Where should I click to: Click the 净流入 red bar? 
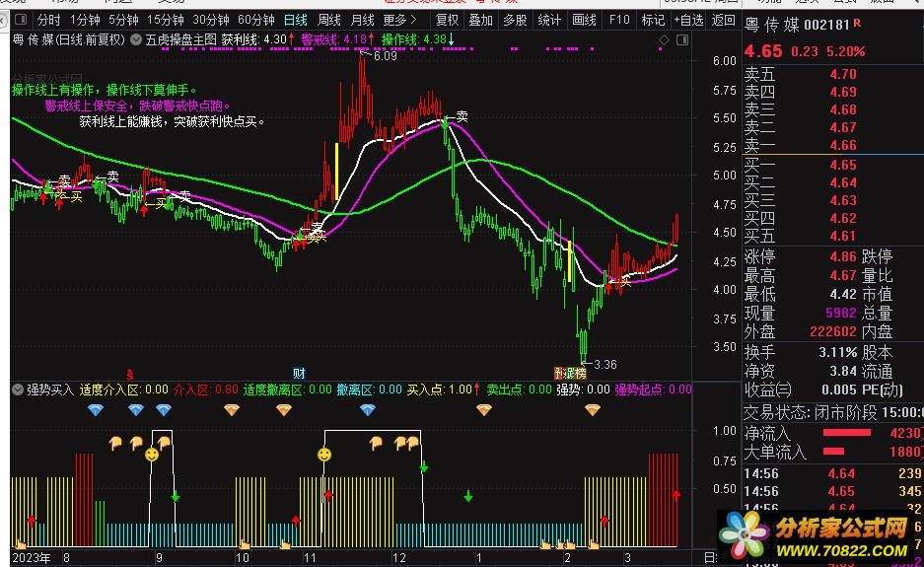pos(846,433)
